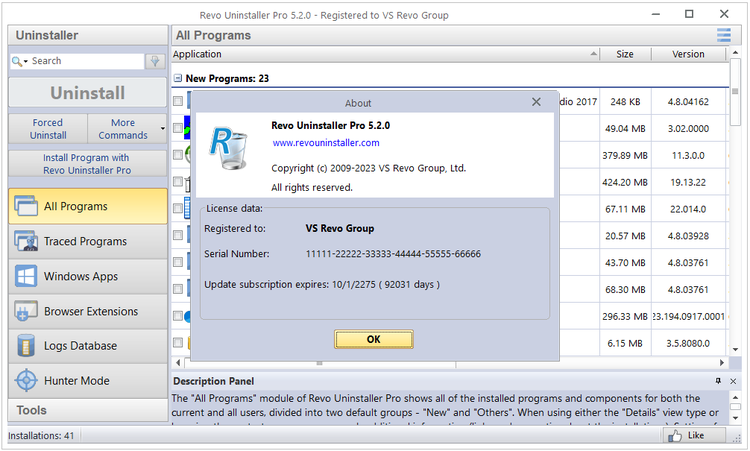The width and height of the screenshot is (750, 451).
Task: Pin the Description Panel
Action: [x=718, y=381]
